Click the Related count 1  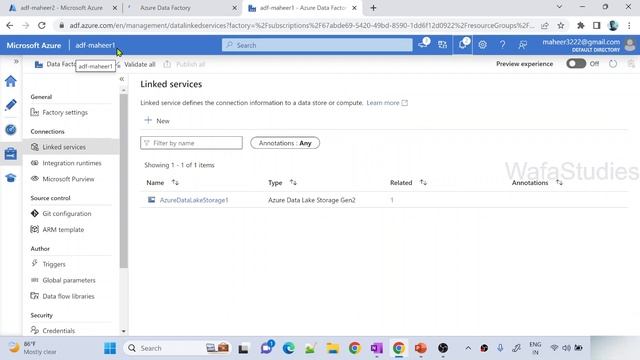(392, 200)
